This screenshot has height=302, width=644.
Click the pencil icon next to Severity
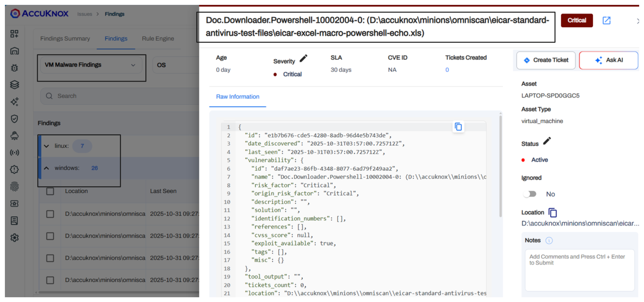(303, 59)
